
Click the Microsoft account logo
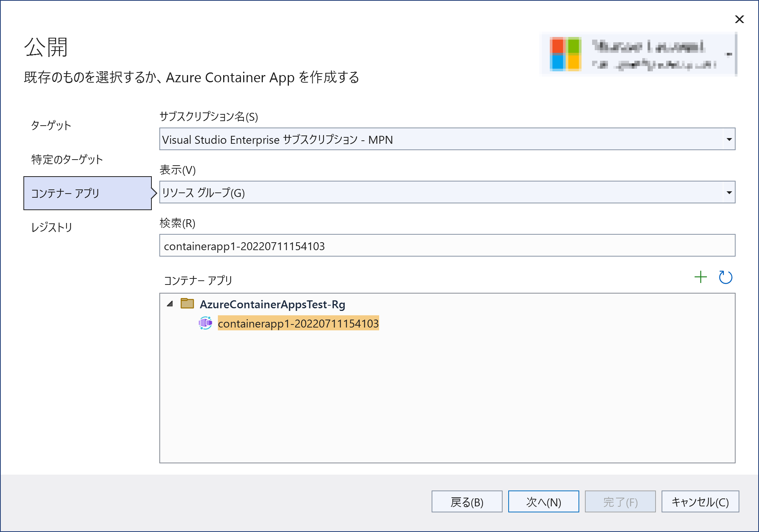[x=565, y=54]
